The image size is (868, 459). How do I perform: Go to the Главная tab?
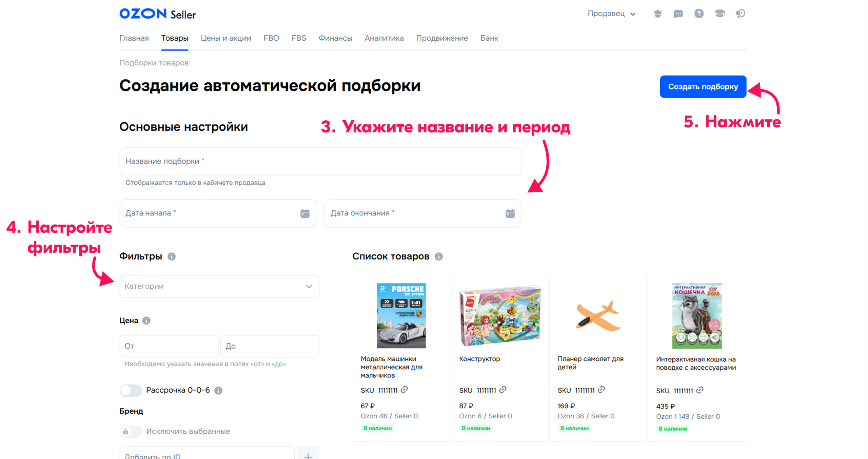point(134,38)
